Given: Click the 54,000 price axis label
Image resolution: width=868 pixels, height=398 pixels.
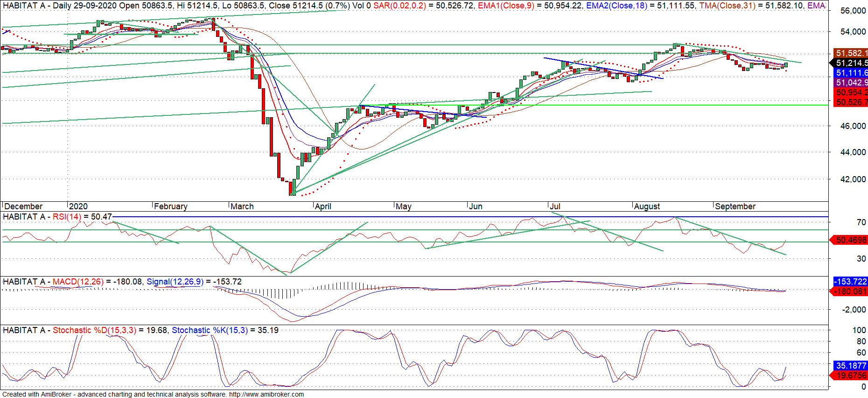Looking at the screenshot, I should click(853, 32).
